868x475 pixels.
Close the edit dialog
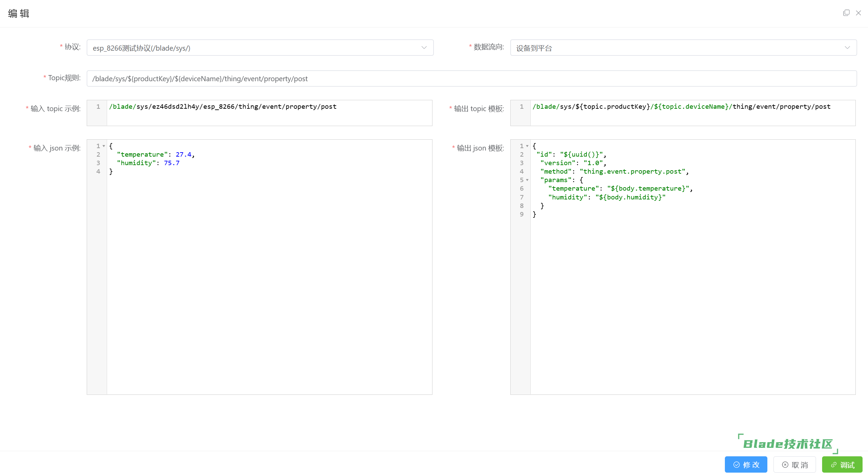tap(858, 13)
